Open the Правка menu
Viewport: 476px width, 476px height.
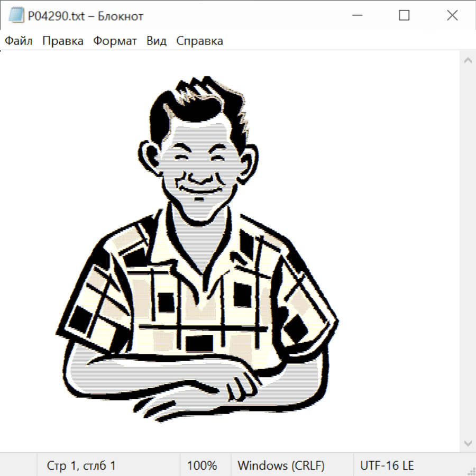pos(63,41)
